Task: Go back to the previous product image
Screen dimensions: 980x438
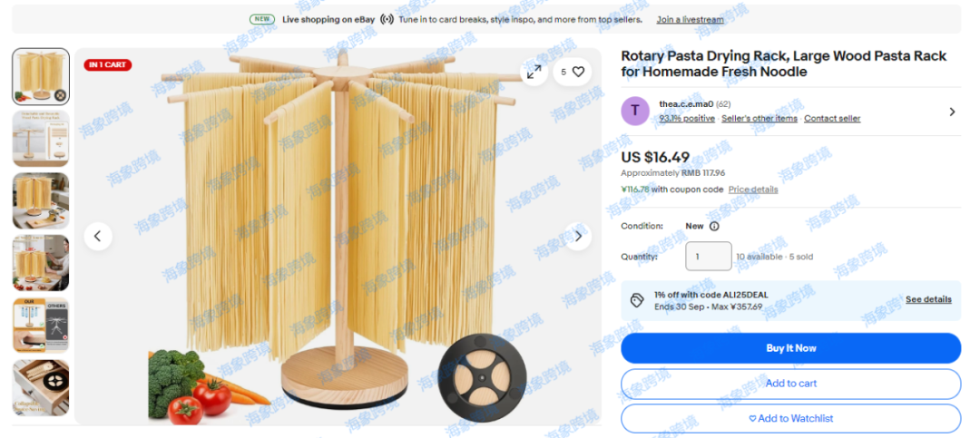Action: [x=97, y=236]
